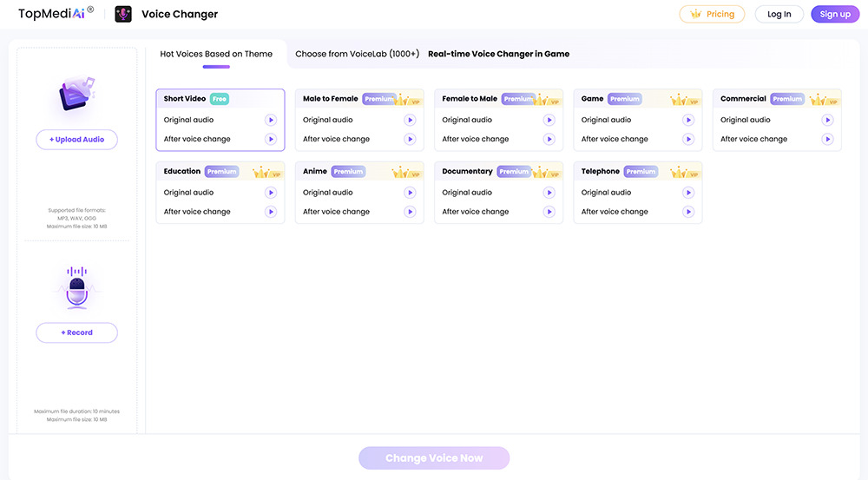Click the Sign up button
Viewport: 868px width, 480px height.
(834, 14)
